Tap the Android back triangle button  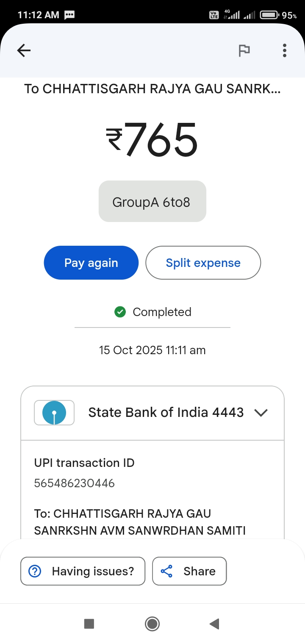(214, 624)
